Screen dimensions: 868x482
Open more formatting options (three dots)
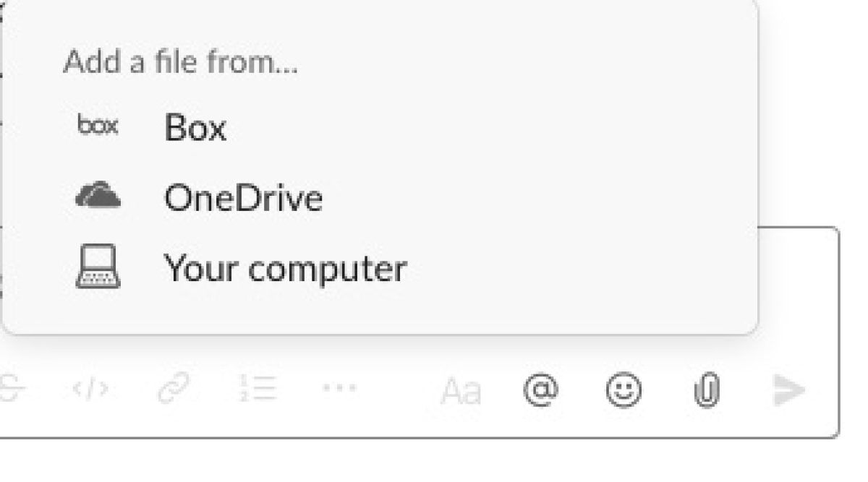tap(339, 389)
